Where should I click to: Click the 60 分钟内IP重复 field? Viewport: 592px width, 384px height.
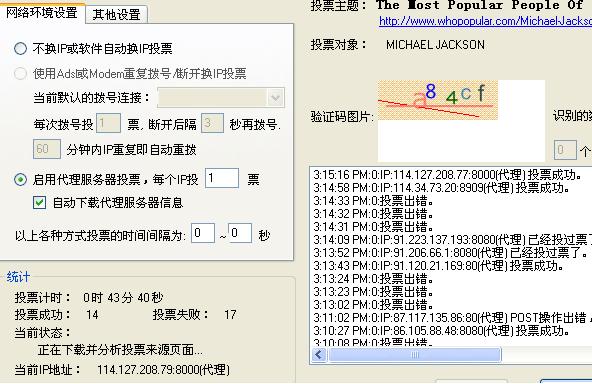click(47, 149)
